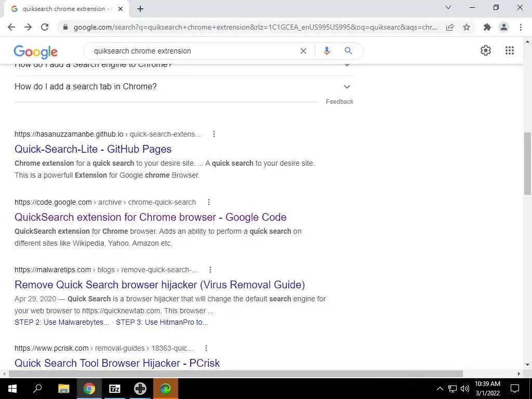Open Chrome three-dot menu
Image resolution: width=532 pixels, height=399 pixels.
[x=521, y=27]
